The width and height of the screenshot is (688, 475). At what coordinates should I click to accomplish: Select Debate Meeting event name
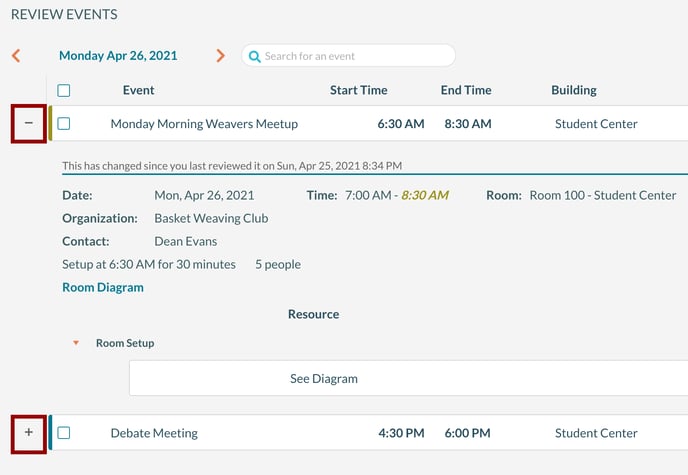[x=154, y=433]
